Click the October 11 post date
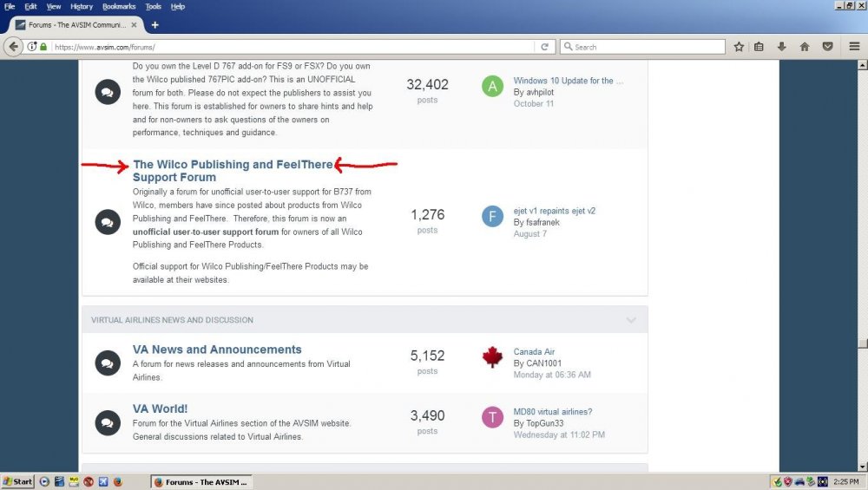This screenshot has width=868, height=490. point(534,103)
